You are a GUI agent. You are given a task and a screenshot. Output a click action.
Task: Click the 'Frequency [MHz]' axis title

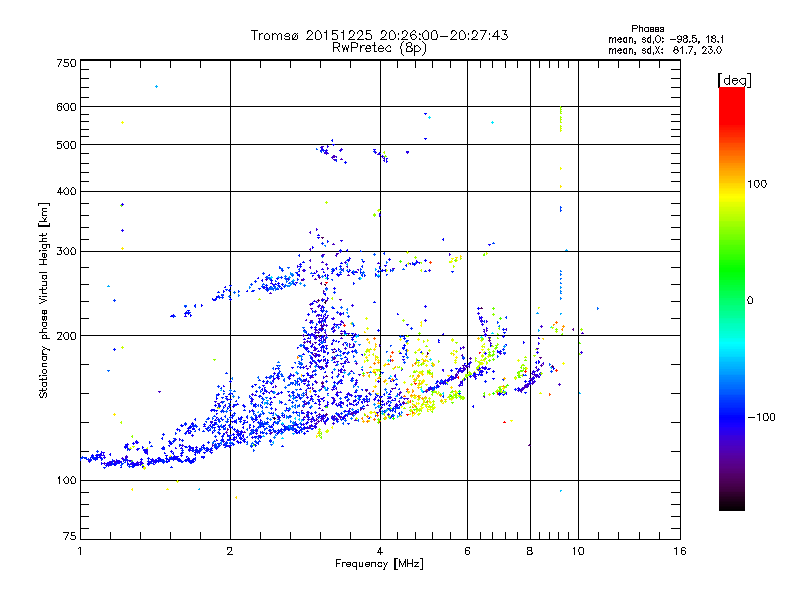[379, 564]
